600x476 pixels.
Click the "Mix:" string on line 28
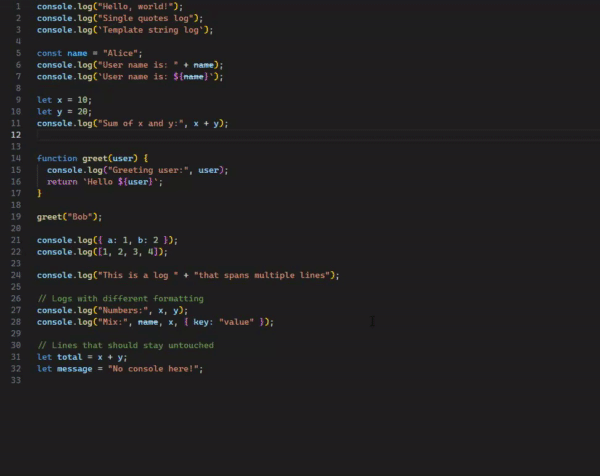112,322
